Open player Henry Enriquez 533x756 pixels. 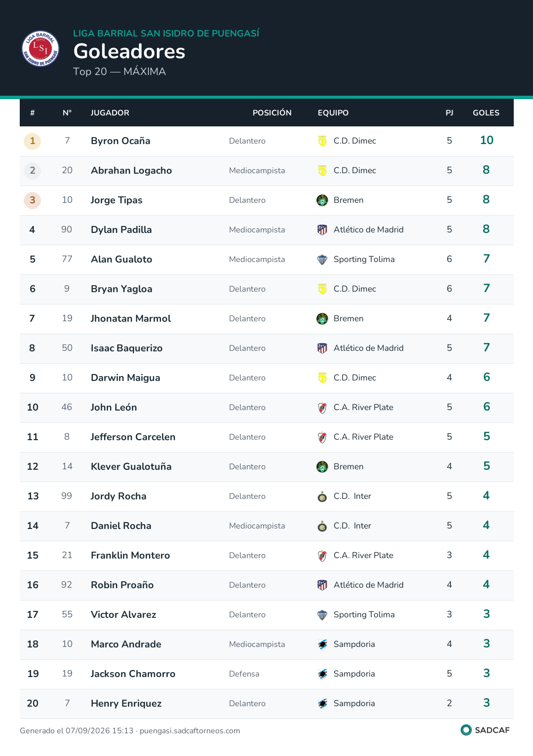point(126,704)
